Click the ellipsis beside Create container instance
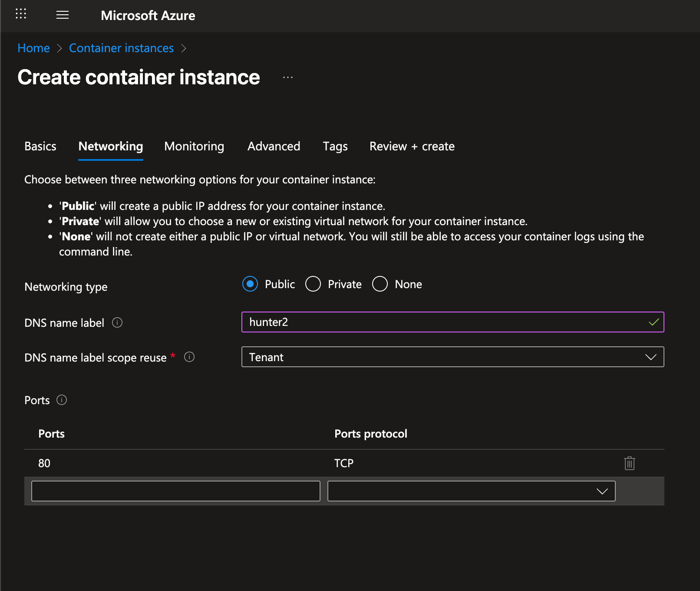The height and width of the screenshot is (591, 700). pos(287,78)
